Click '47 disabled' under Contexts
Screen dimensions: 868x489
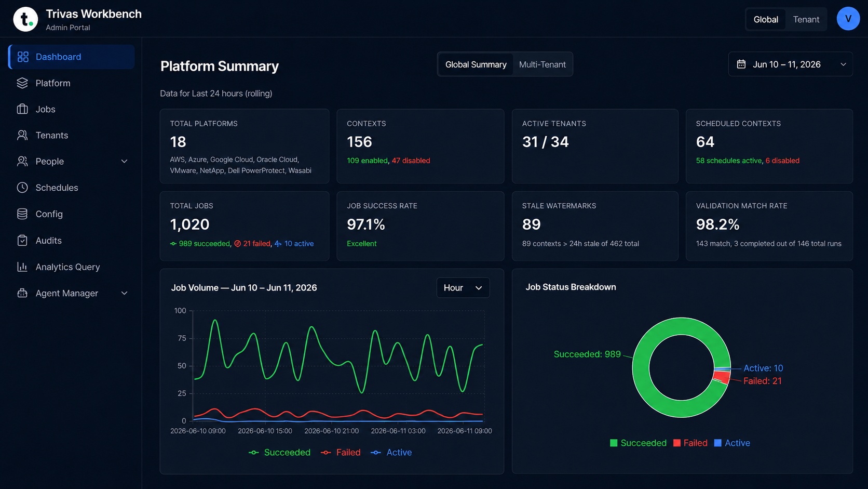coord(411,161)
